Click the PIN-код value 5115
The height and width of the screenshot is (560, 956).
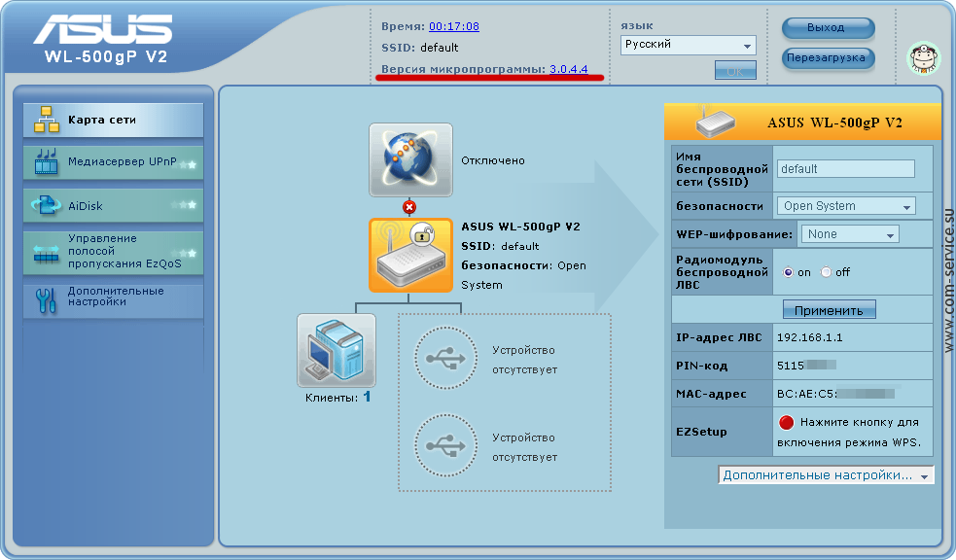tap(791, 366)
